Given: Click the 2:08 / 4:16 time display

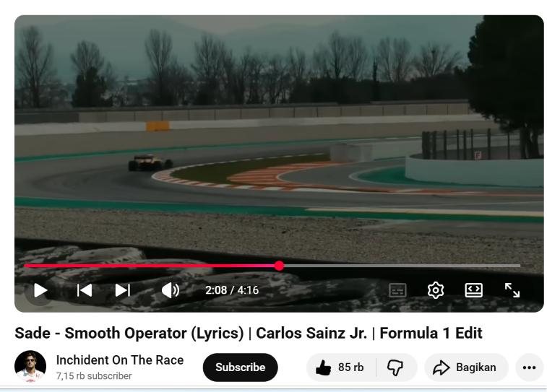Looking at the screenshot, I should pos(232,290).
